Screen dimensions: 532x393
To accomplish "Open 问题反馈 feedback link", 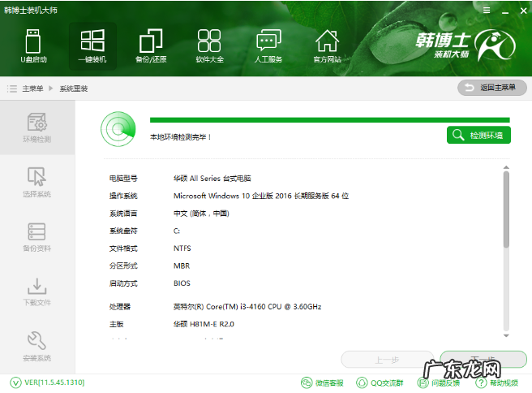I will coord(439,382).
